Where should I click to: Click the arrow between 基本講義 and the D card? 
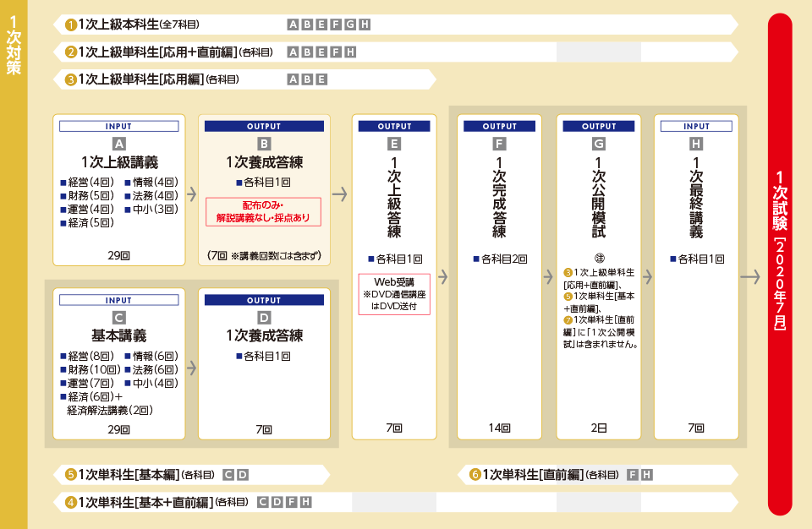pos(192,368)
